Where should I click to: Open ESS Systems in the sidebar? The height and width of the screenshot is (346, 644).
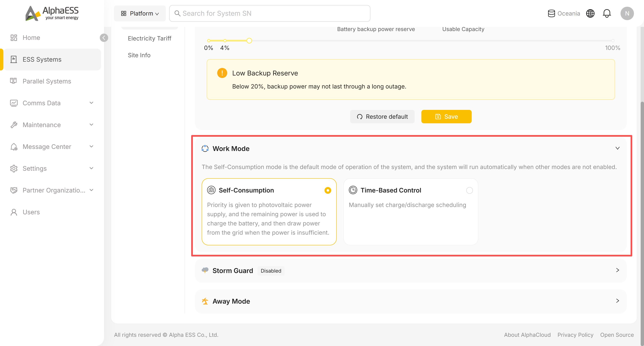pyautogui.click(x=52, y=60)
